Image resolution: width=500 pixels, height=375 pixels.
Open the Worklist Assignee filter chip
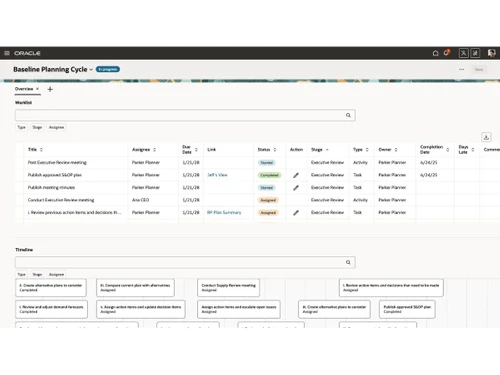pos(56,127)
